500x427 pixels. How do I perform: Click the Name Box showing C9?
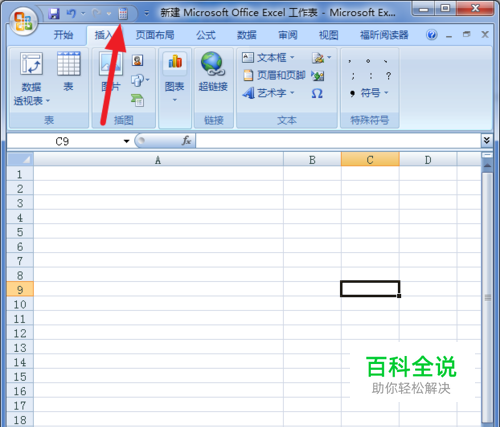pos(63,141)
